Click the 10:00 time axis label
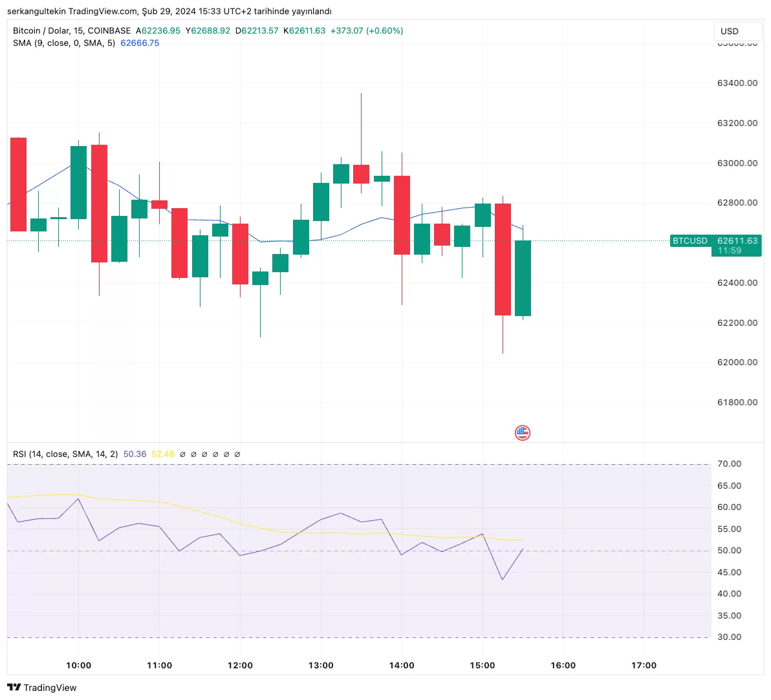 pyautogui.click(x=78, y=665)
